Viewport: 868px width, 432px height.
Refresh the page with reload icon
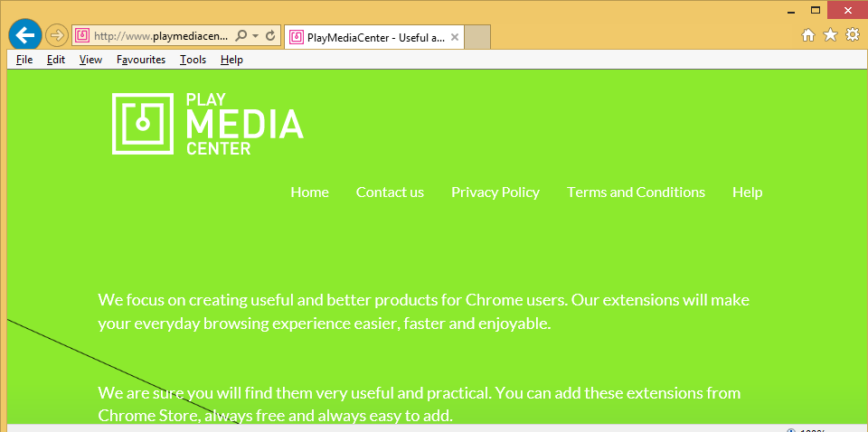click(269, 36)
